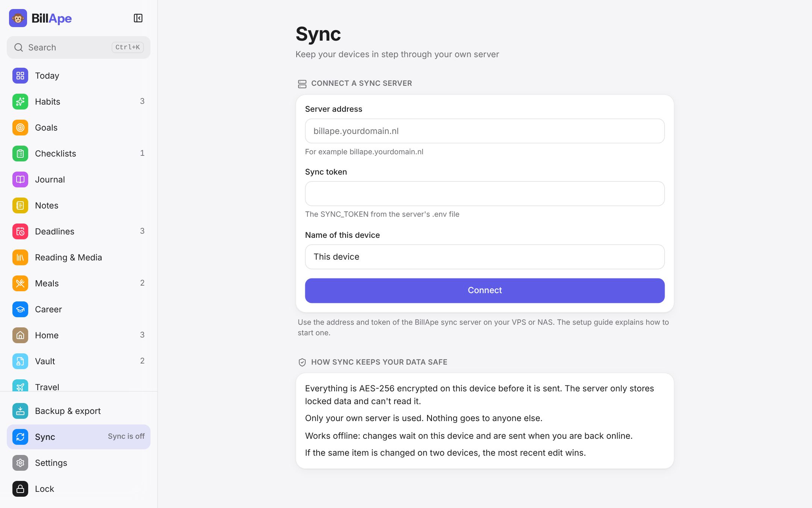Viewport: 812px width, 508px height.
Task: Click the magnifier icon in the search box
Action: pyautogui.click(x=18, y=47)
